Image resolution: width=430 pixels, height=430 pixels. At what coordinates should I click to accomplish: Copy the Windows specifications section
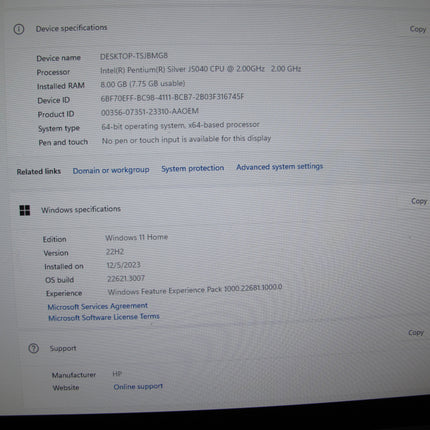pos(419,201)
